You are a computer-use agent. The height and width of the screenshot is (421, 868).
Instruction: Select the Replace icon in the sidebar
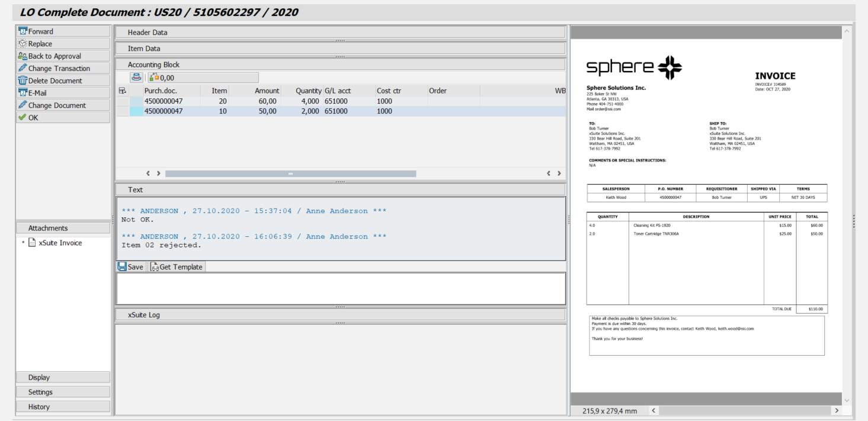24,43
